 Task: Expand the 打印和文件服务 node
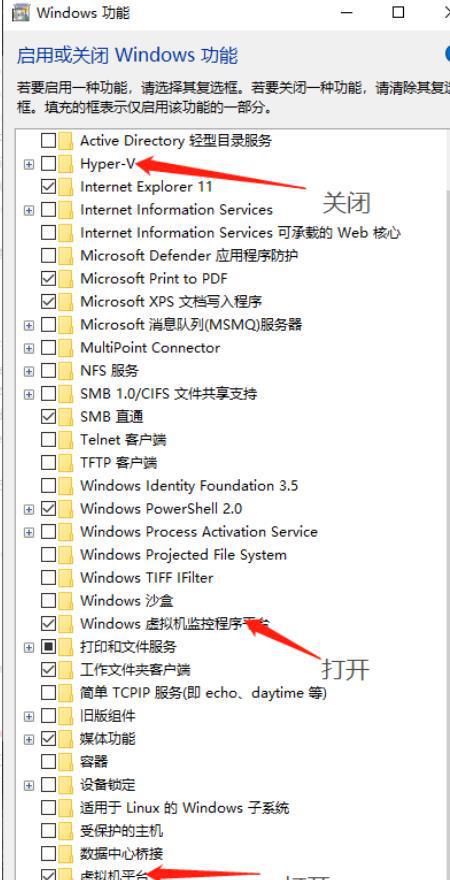pyautogui.click(x=29, y=647)
